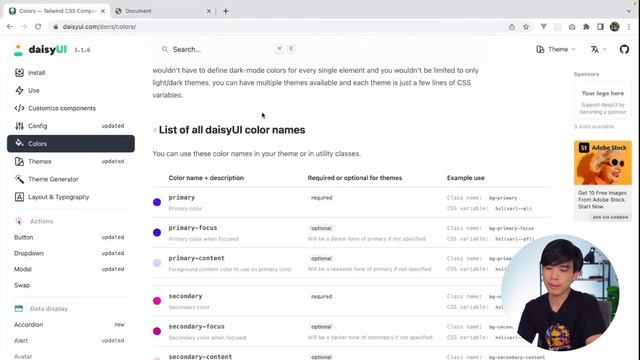
Task: Click the camera extension icon
Action: pos(572,27)
